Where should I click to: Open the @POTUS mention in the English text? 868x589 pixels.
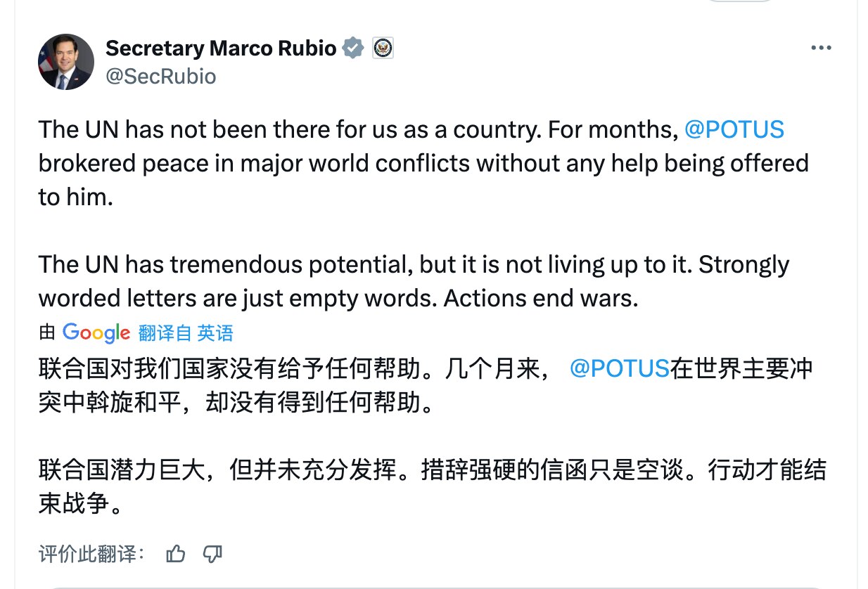[x=734, y=129]
